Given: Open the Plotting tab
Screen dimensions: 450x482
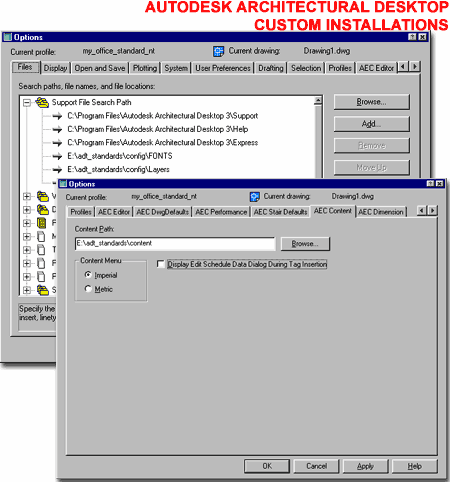Looking at the screenshot, I should coord(145,68).
